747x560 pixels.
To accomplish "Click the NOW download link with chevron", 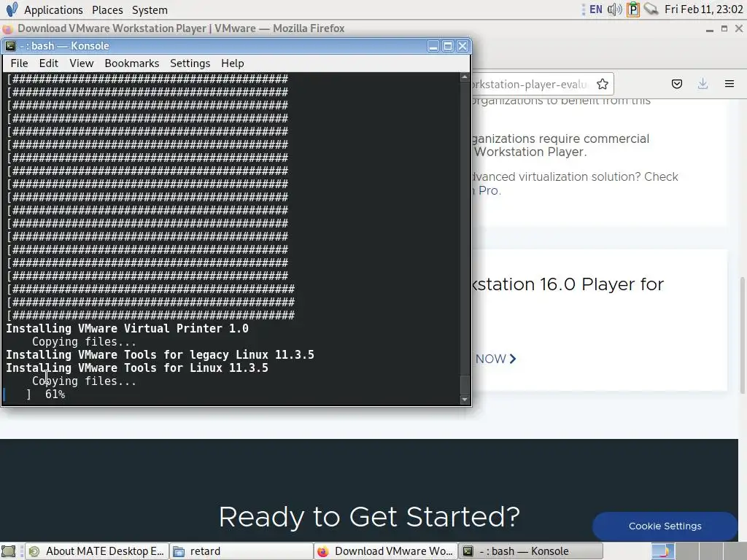I will click(x=496, y=359).
